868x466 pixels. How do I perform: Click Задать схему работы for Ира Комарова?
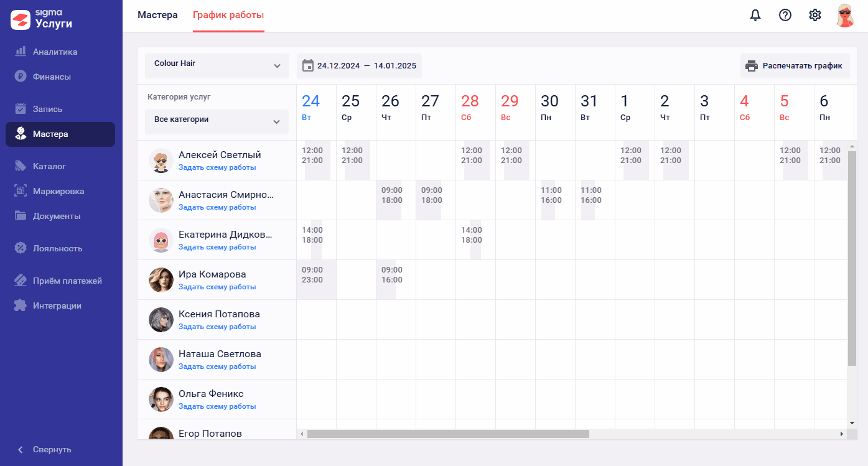click(217, 287)
